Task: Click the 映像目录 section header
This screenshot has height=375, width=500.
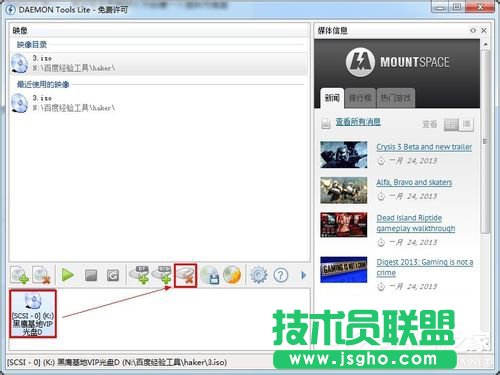Action: coord(32,44)
